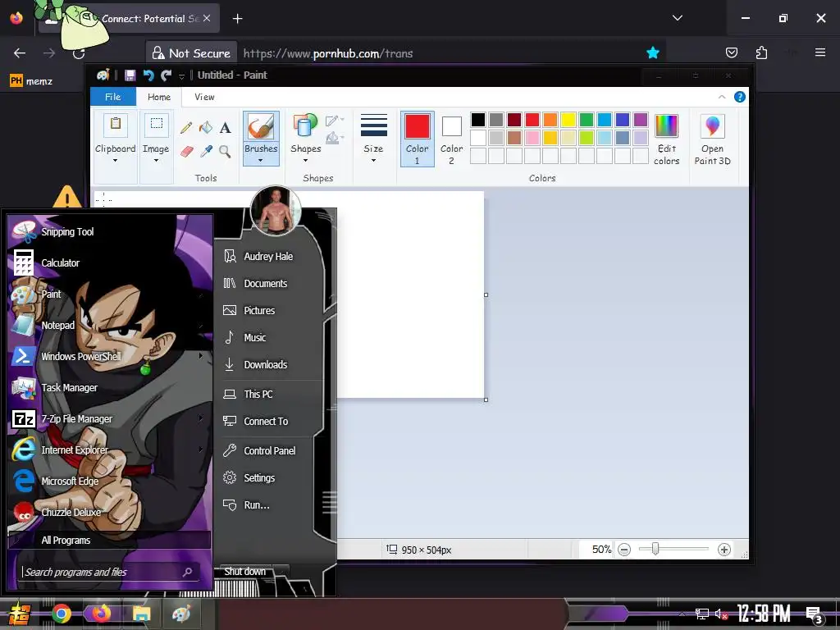Select the Pencil tool in Paint
Image resolution: width=840 pixels, height=630 pixels.
click(x=186, y=127)
